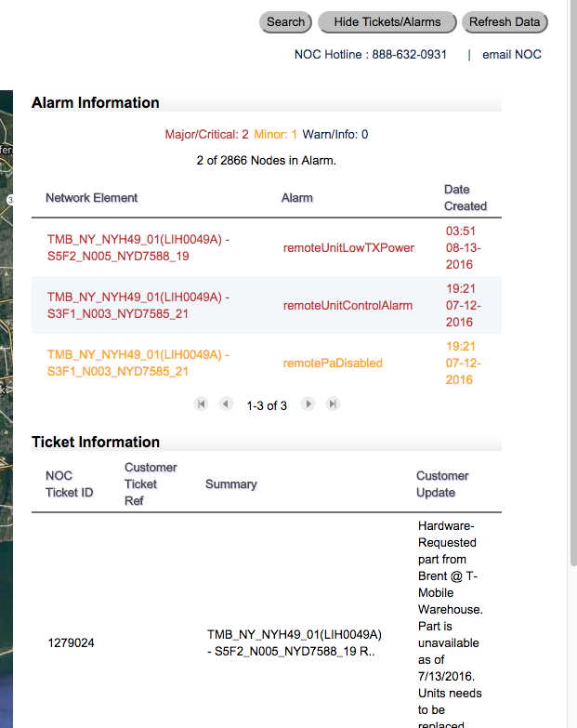Go to next alarms page

pos(308,404)
